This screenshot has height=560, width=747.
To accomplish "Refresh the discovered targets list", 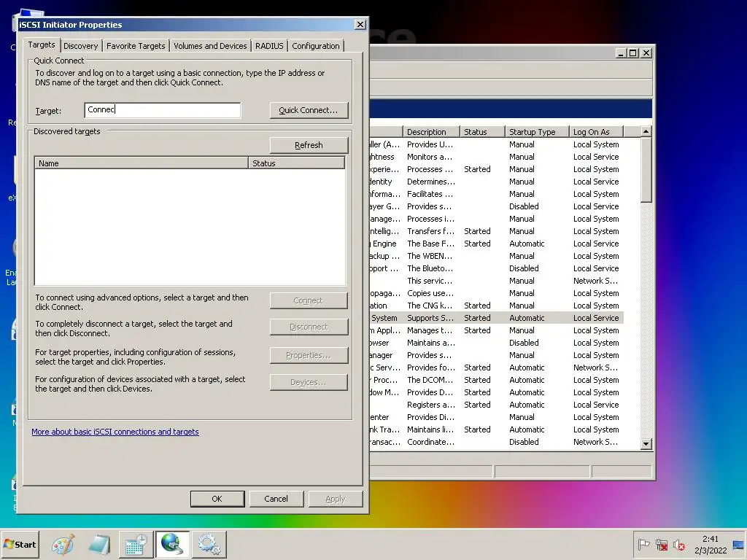I will click(309, 145).
